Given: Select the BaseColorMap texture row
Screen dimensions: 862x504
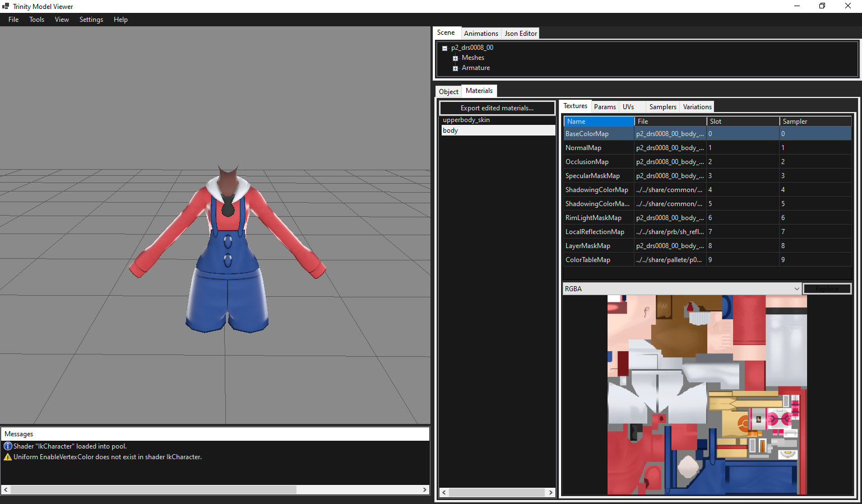Looking at the screenshot, I should [707, 134].
